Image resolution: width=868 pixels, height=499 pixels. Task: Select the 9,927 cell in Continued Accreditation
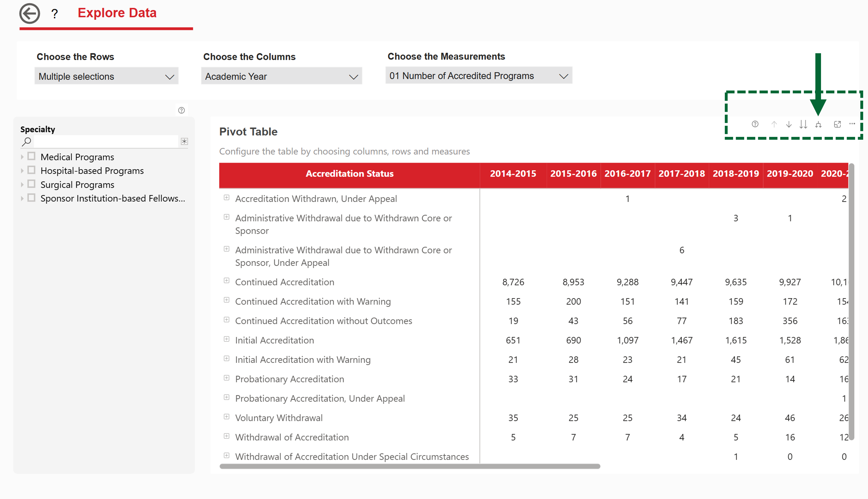click(x=790, y=282)
